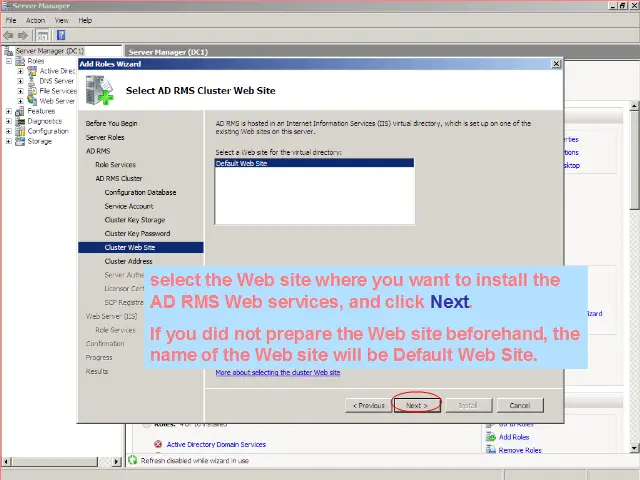Expand the Configuration tree node
640x480 pixels.
(x=9, y=131)
